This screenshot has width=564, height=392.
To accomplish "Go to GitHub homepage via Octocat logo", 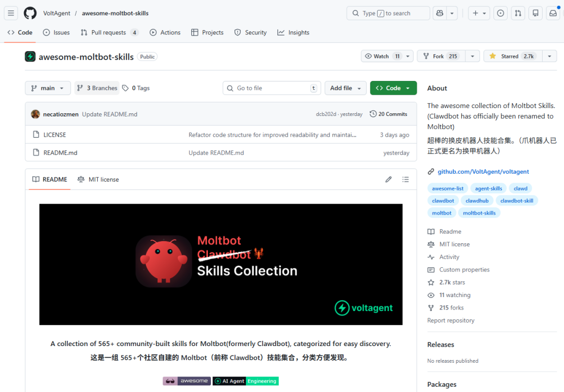I will tap(30, 13).
